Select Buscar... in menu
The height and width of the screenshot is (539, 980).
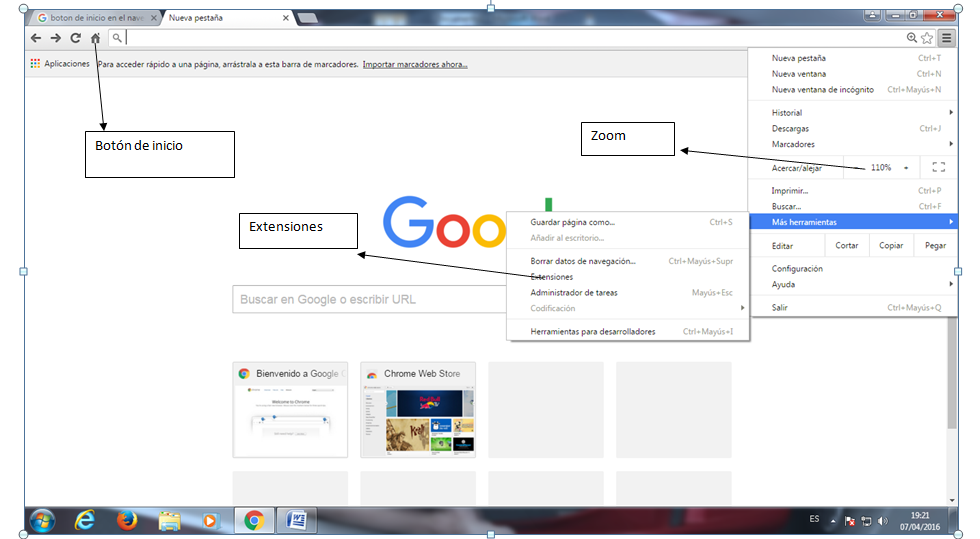854,206
